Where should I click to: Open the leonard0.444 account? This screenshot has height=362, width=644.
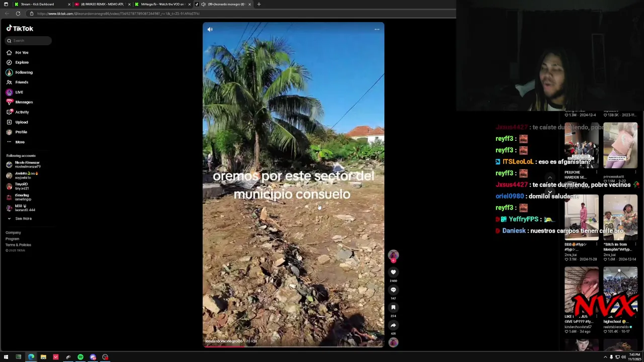point(21,208)
